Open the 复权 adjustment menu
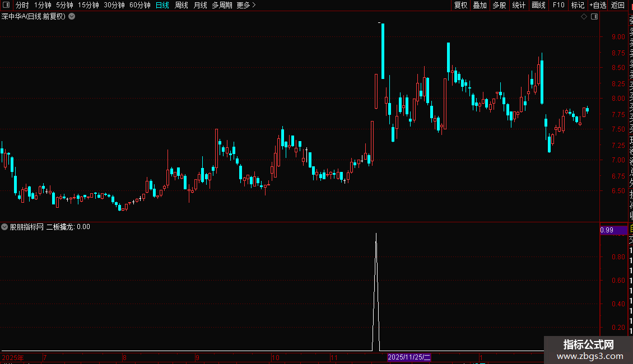633x364 pixels. pos(460,5)
